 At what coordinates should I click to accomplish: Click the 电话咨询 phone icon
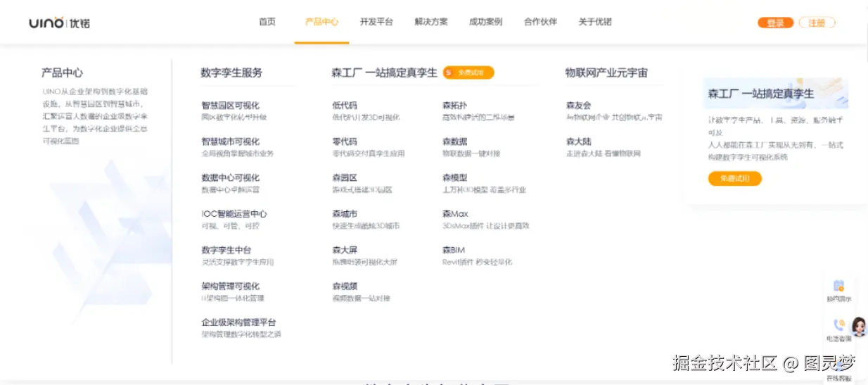pos(838,325)
